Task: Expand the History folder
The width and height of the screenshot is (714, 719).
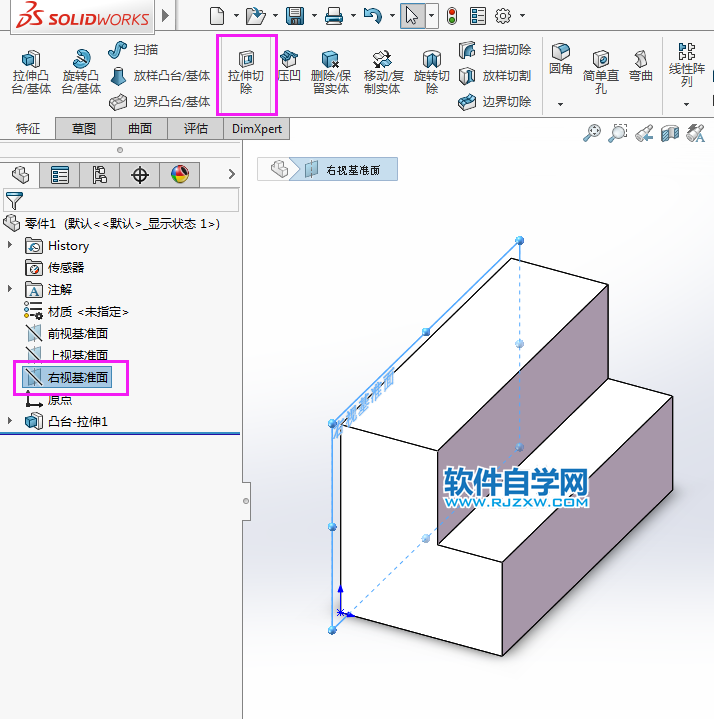Action: (x=10, y=245)
